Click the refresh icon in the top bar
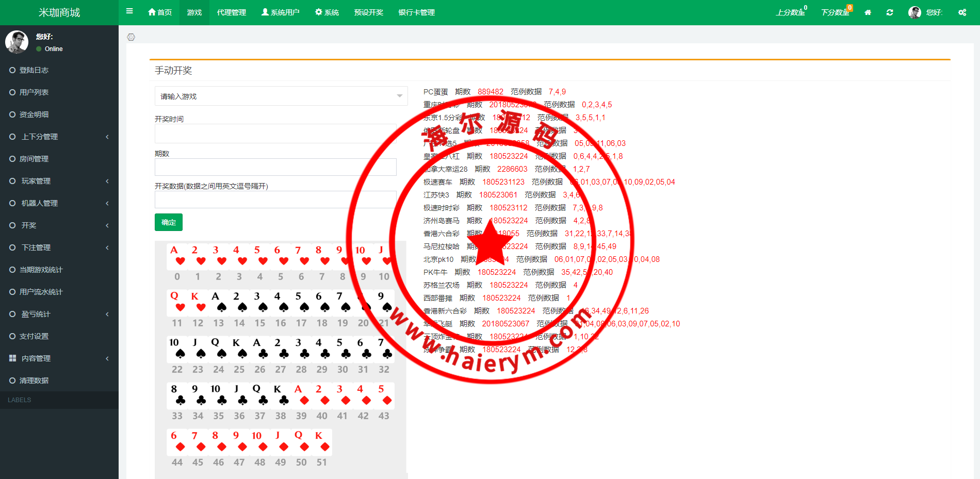The width and height of the screenshot is (980, 479). pyautogui.click(x=890, y=12)
